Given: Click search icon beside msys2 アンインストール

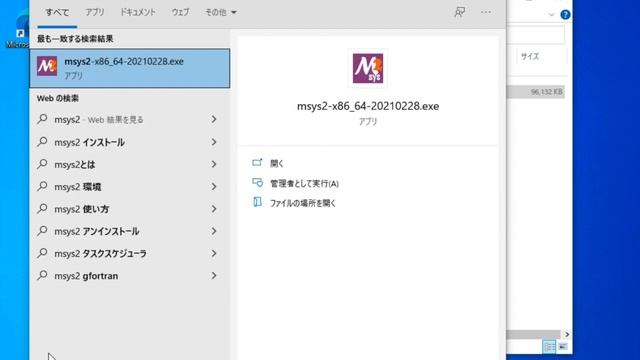Looking at the screenshot, I should pyautogui.click(x=42, y=231).
